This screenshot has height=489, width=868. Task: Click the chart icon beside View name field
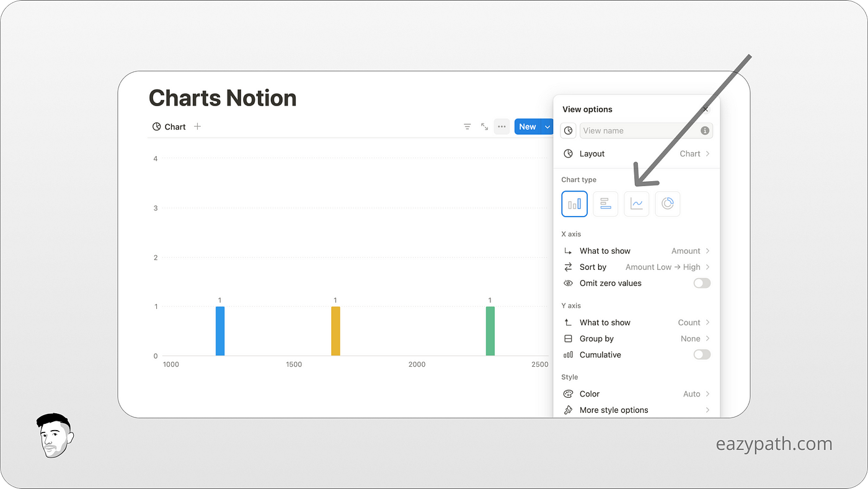tap(568, 130)
